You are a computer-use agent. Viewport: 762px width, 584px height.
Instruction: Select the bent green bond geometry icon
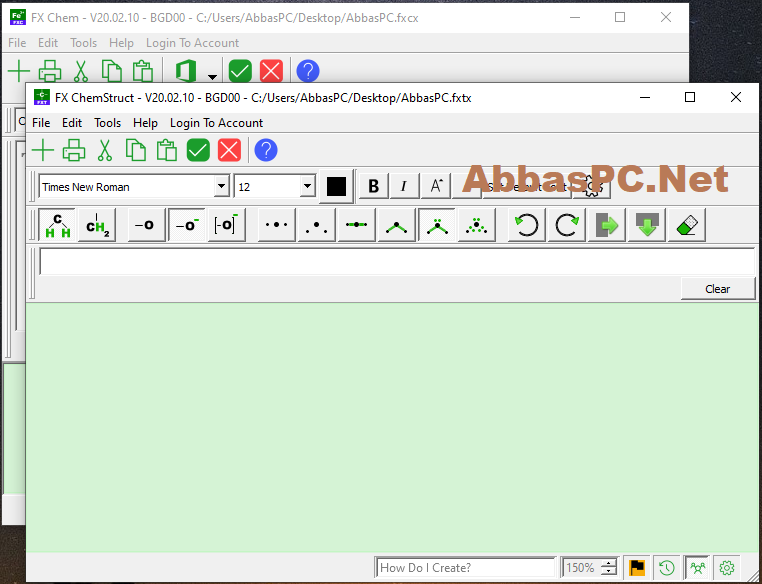tap(397, 225)
